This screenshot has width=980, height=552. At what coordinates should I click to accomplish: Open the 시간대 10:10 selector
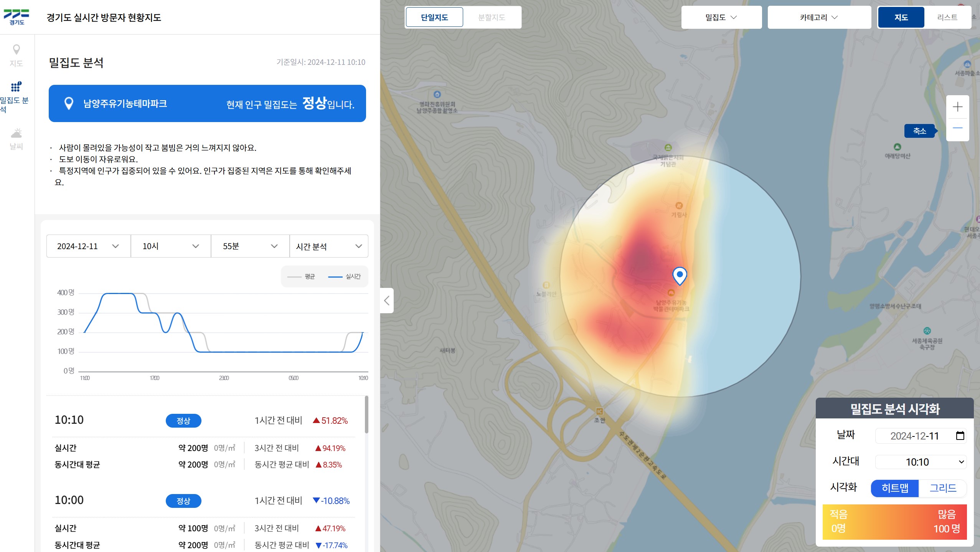[x=921, y=462]
